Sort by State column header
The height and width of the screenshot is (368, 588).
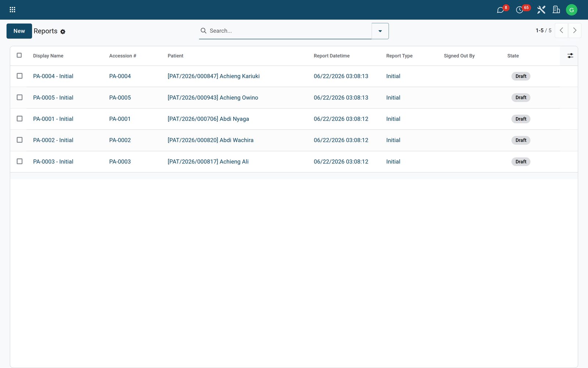point(513,56)
